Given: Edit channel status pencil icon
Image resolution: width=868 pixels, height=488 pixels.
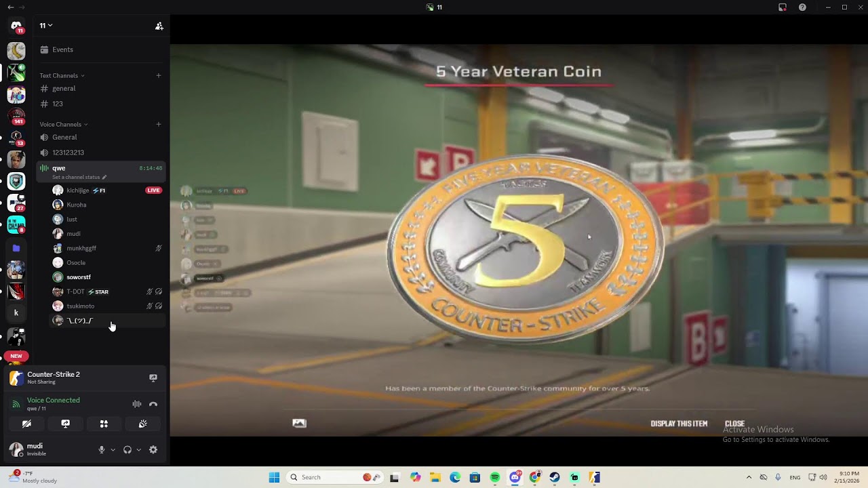Looking at the screenshot, I should coord(104,177).
